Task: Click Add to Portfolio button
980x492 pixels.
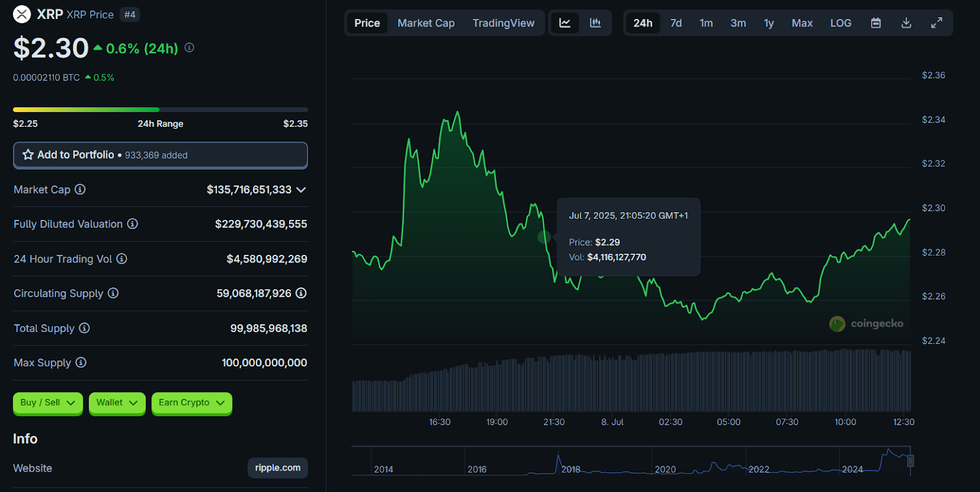Action: tap(160, 155)
